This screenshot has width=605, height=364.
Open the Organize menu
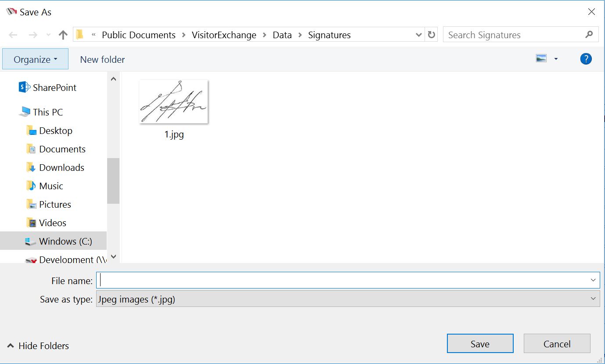(36, 59)
